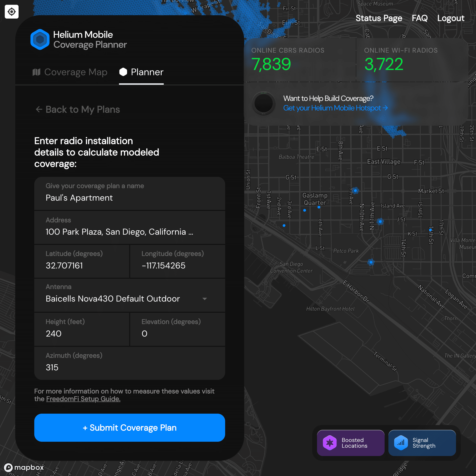Click the Elevation degrees field

tap(177, 329)
